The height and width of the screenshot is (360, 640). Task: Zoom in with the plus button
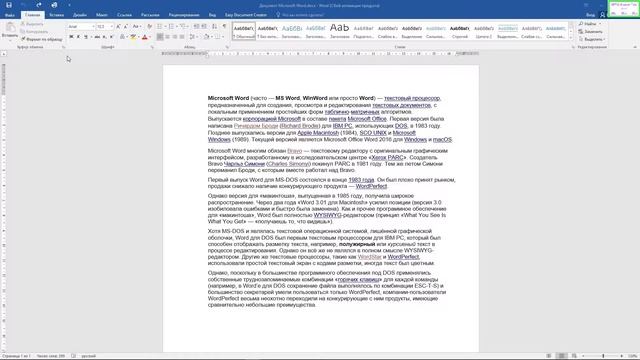(622, 356)
